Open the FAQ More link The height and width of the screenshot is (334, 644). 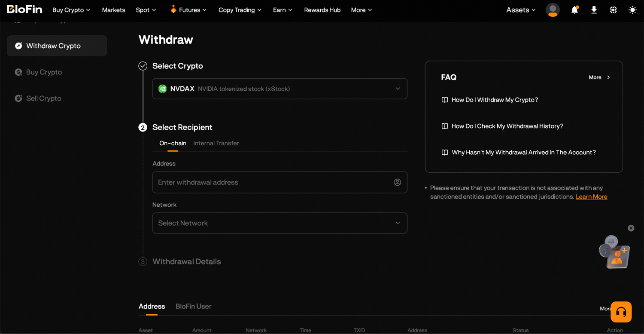599,77
